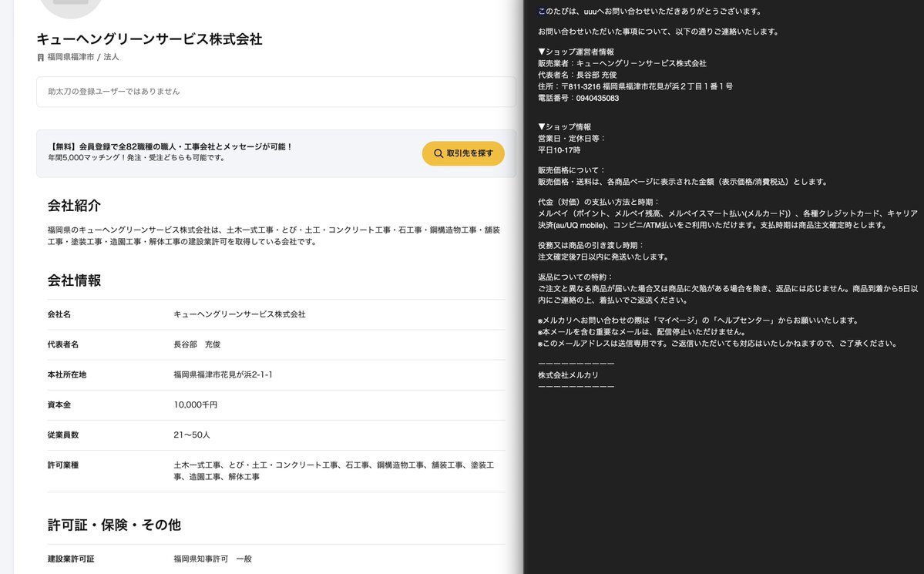Click the 取引先を探す yellow search button
This screenshot has height=574, width=924.
[x=463, y=153]
